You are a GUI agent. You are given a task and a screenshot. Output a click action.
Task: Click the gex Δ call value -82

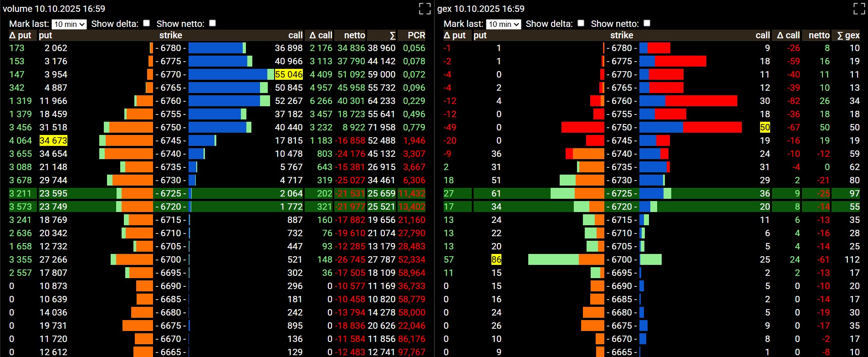click(x=793, y=101)
